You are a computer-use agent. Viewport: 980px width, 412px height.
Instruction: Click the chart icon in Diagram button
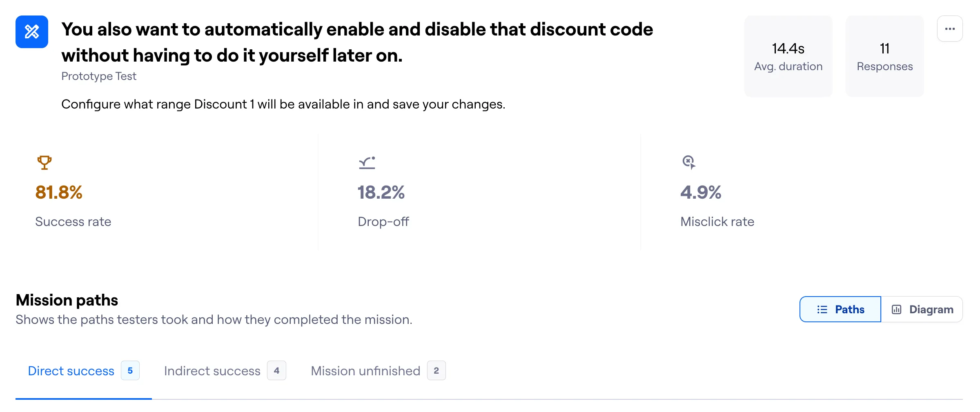[x=897, y=310]
